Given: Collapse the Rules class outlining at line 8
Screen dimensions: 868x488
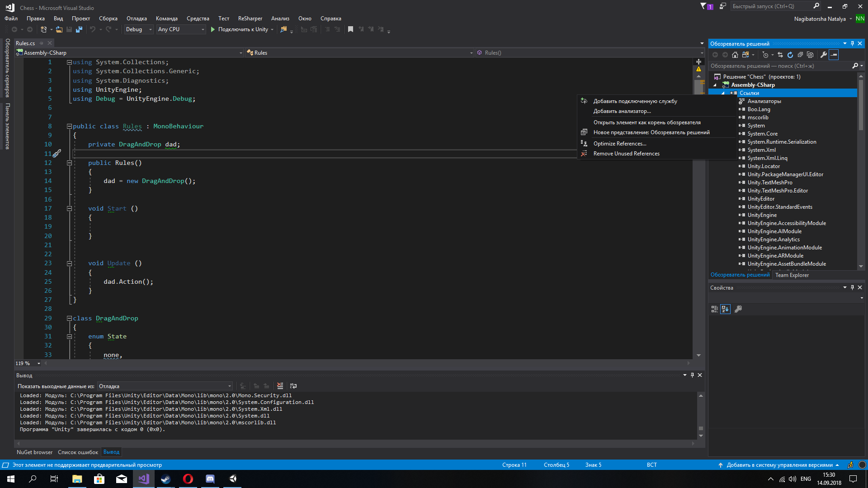Looking at the screenshot, I should tap(69, 126).
